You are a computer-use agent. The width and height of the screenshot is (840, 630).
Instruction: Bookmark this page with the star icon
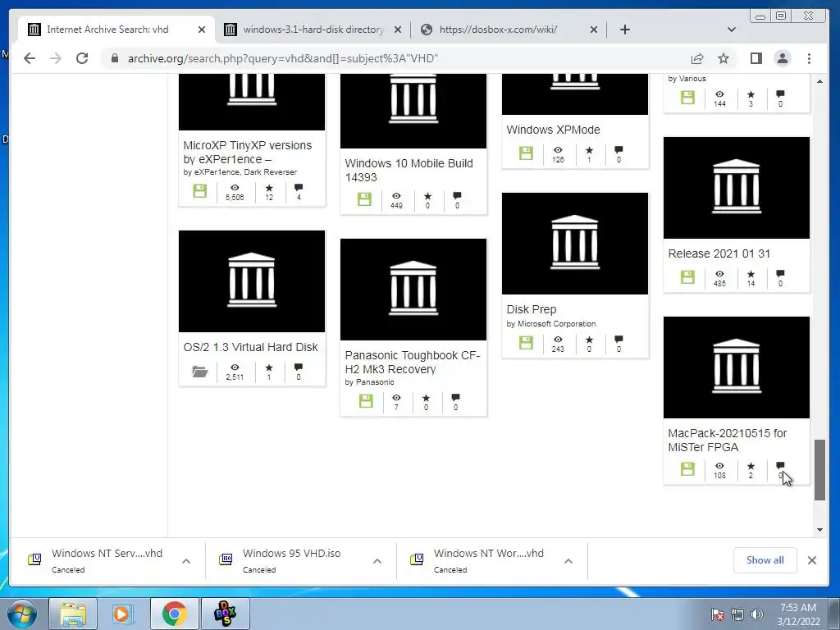[724, 58]
